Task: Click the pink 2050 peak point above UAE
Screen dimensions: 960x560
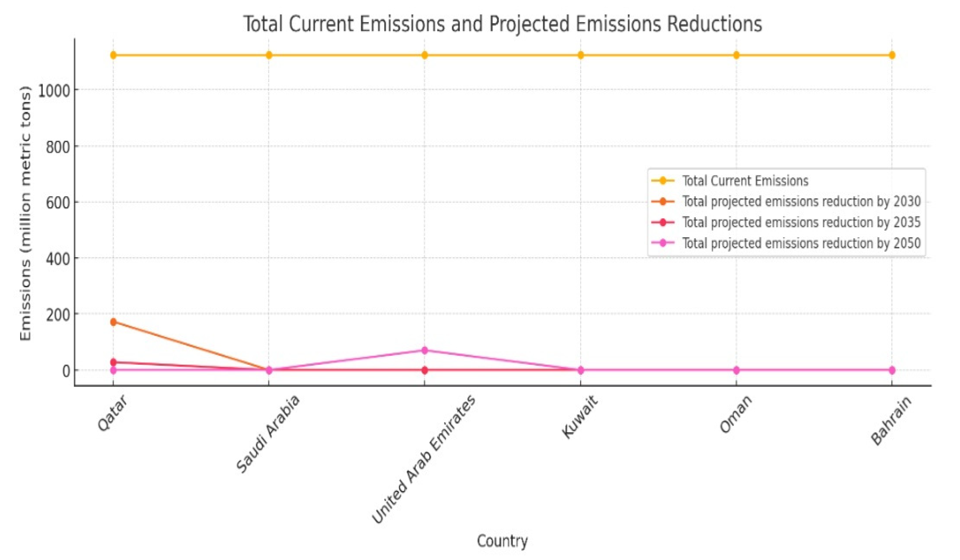Action: click(425, 351)
